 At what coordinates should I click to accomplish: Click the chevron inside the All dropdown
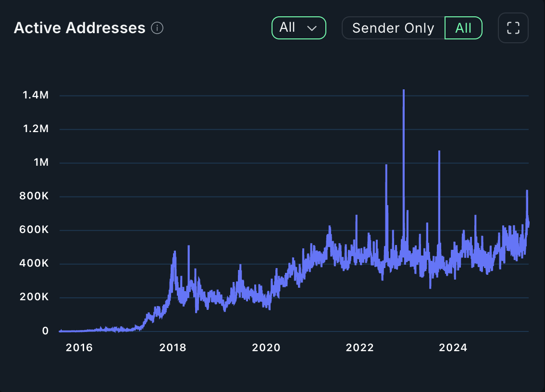[x=312, y=28]
